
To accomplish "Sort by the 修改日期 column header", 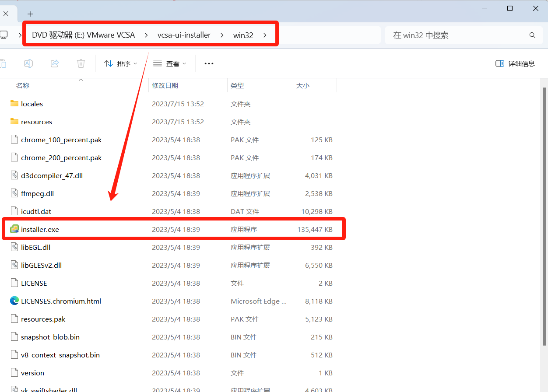I will pyautogui.click(x=165, y=86).
